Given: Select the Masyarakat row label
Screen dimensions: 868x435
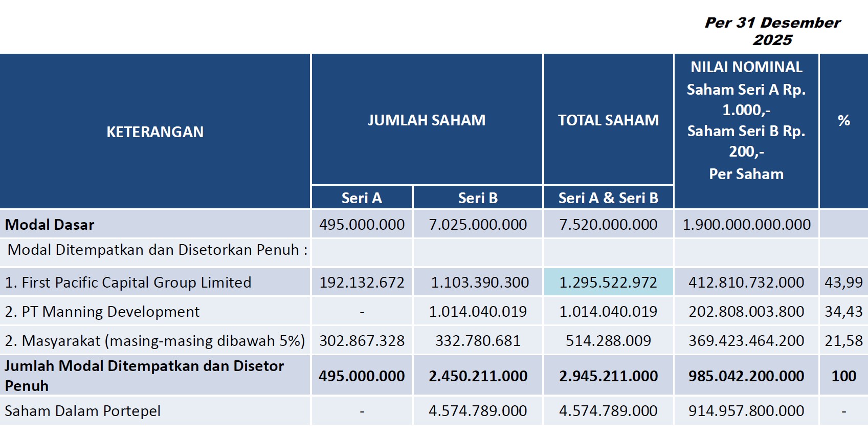Looking at the screenshot, I should (155, 340).
